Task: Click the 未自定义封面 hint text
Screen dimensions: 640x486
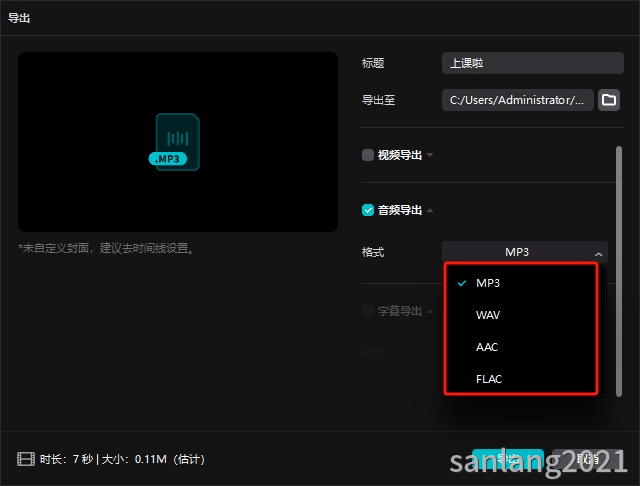Action: 106,248
